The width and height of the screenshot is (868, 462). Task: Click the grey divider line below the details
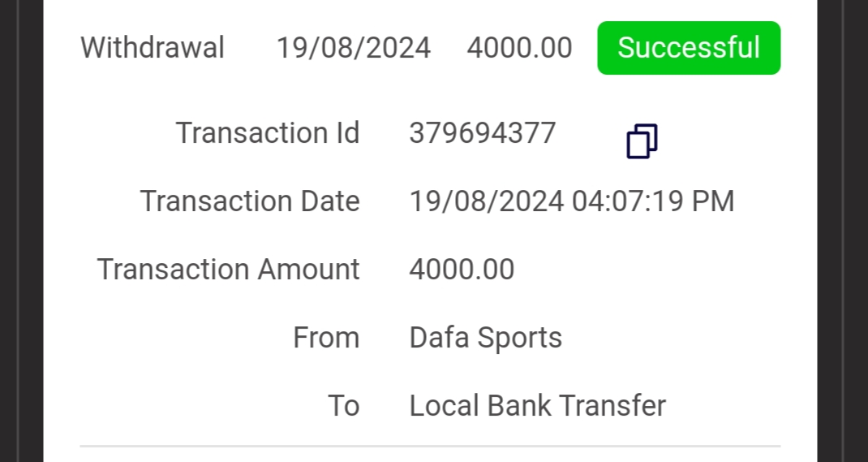click(430, 446)
